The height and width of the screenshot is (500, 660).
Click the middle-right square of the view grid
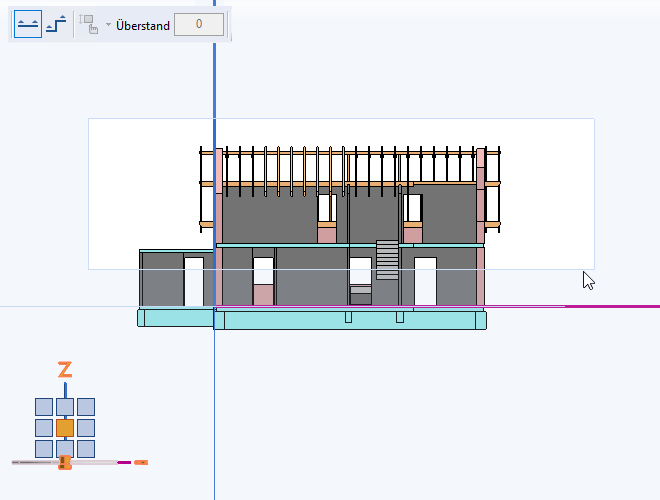86,428
